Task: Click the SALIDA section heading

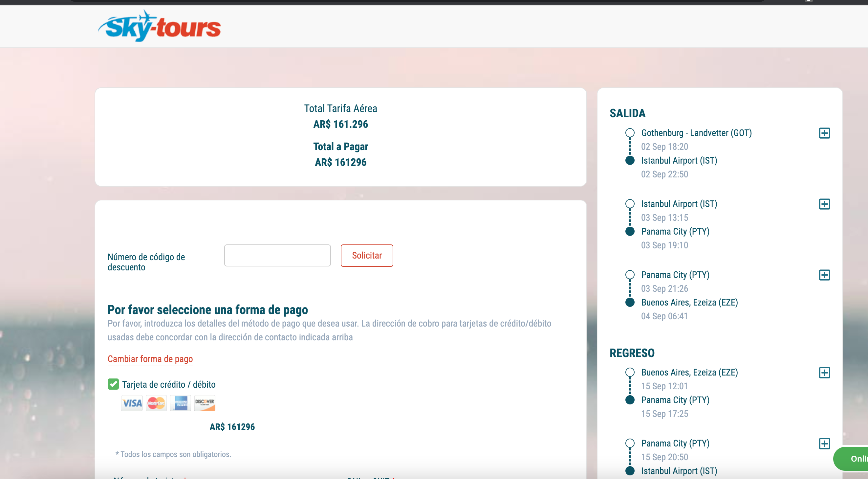Action: (627, 114)
